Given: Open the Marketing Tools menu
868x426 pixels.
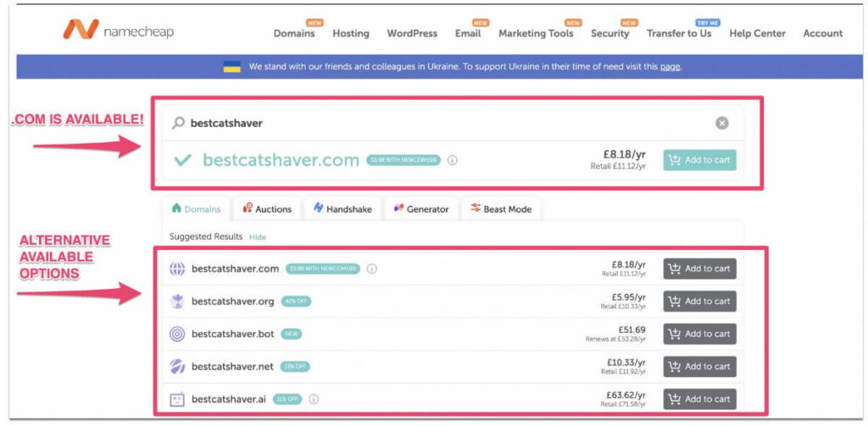Looking at the screenshot, I should [x=536, y=33].
